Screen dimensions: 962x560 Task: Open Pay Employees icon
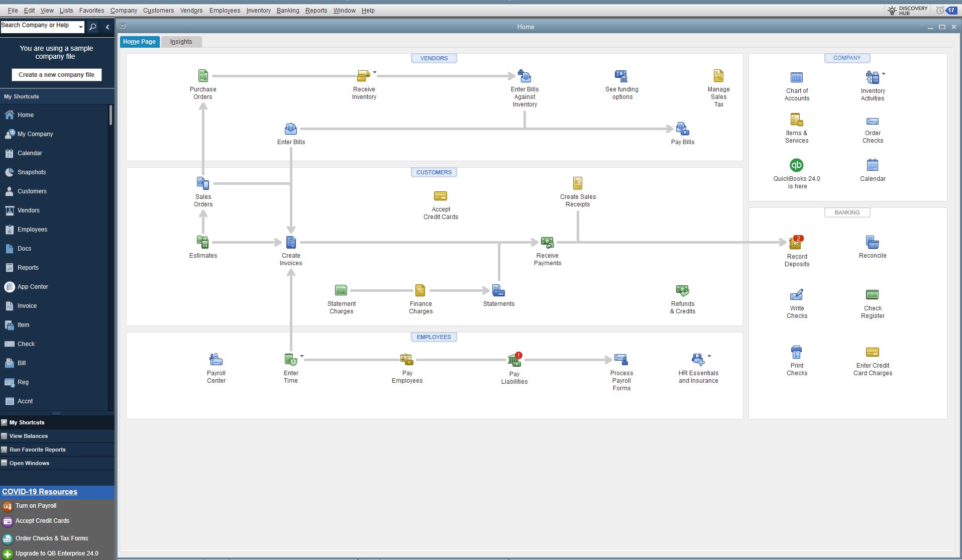[x=407, y=360]
